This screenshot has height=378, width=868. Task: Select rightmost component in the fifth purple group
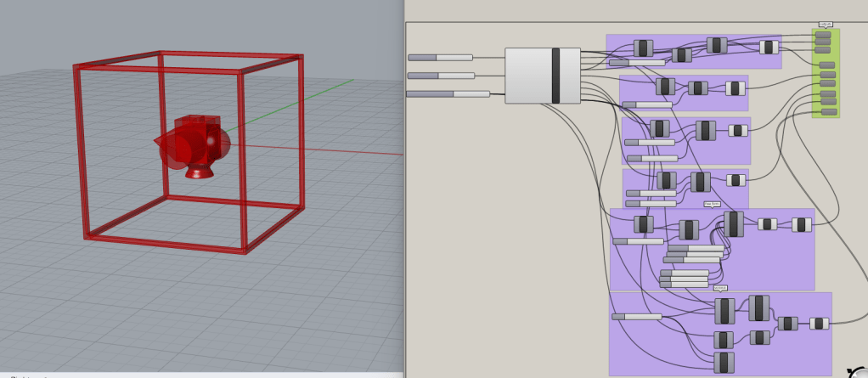pos(802,224)
